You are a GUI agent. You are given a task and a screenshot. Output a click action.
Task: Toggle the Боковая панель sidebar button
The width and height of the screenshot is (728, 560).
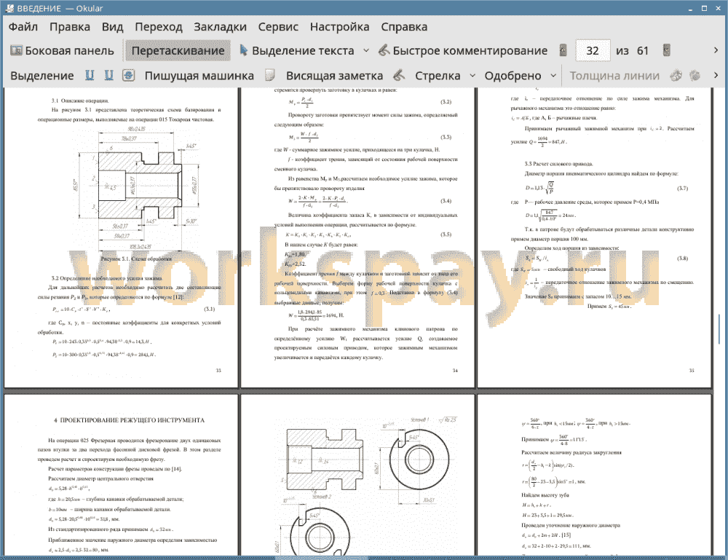[62, 51]
